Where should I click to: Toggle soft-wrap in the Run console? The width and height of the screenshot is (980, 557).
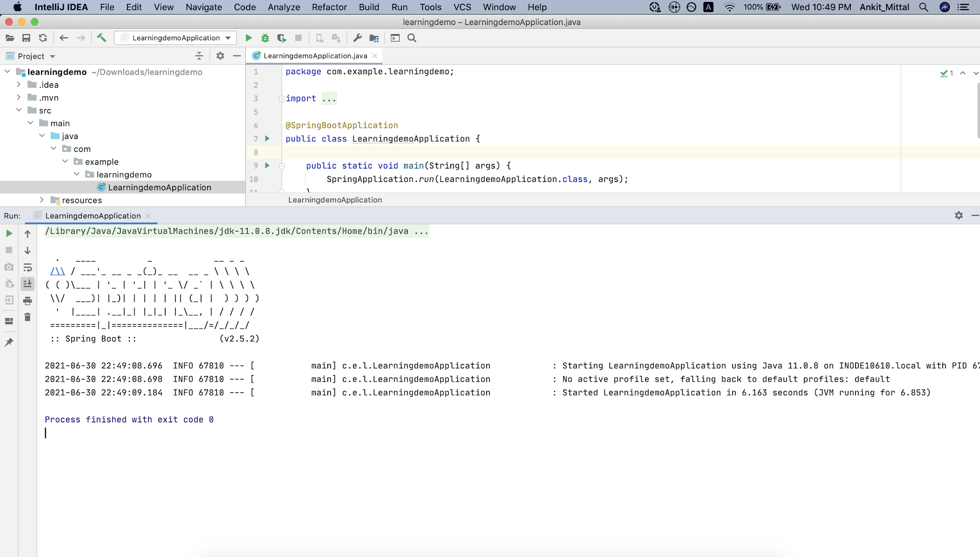click(x=28, y=267)
